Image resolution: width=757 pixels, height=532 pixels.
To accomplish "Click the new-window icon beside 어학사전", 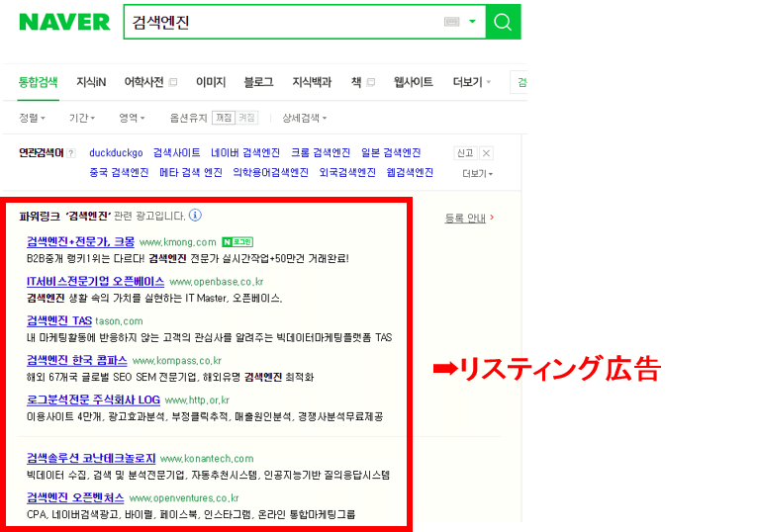I will [x=173, y=82].
